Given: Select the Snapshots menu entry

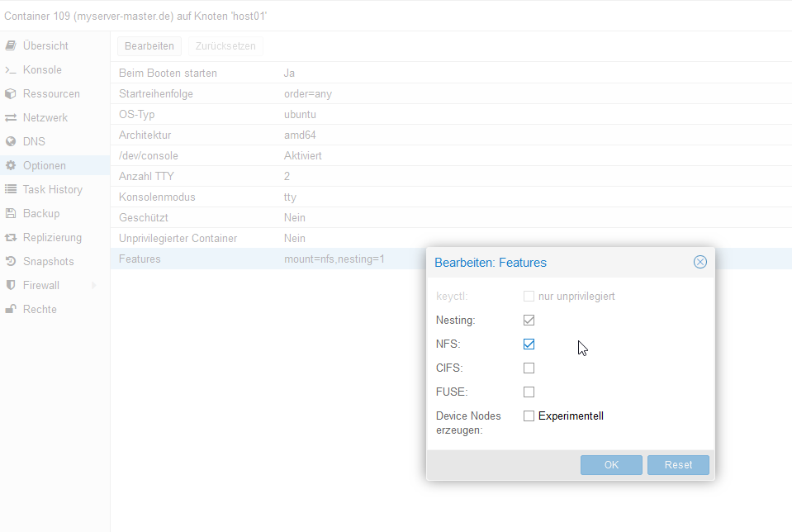Looking at the screenshot, I should 55,261.
